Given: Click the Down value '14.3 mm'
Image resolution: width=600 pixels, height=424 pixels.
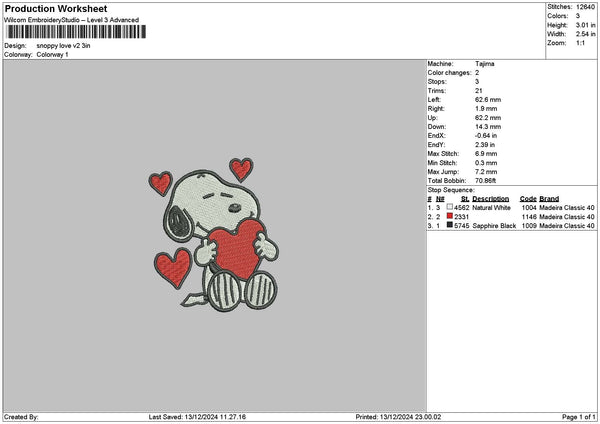Looking at the screenshot, I should pyautogui.click(x=488, y=127).
